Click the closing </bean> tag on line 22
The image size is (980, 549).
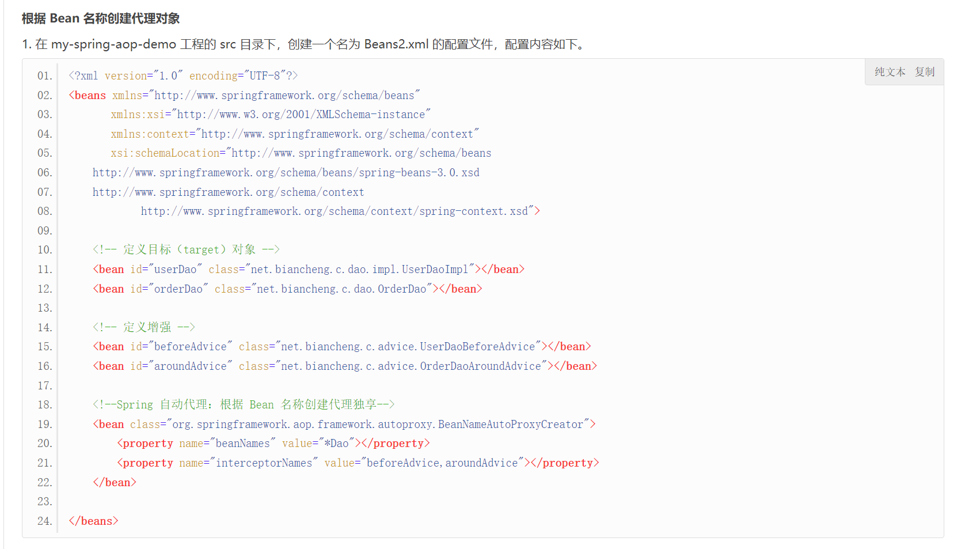(115, 483)
